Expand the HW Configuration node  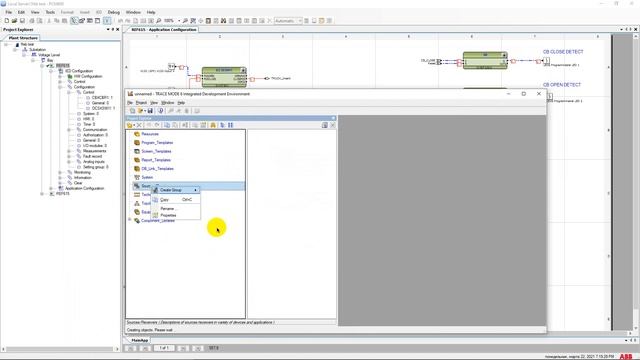click(60, 76)
